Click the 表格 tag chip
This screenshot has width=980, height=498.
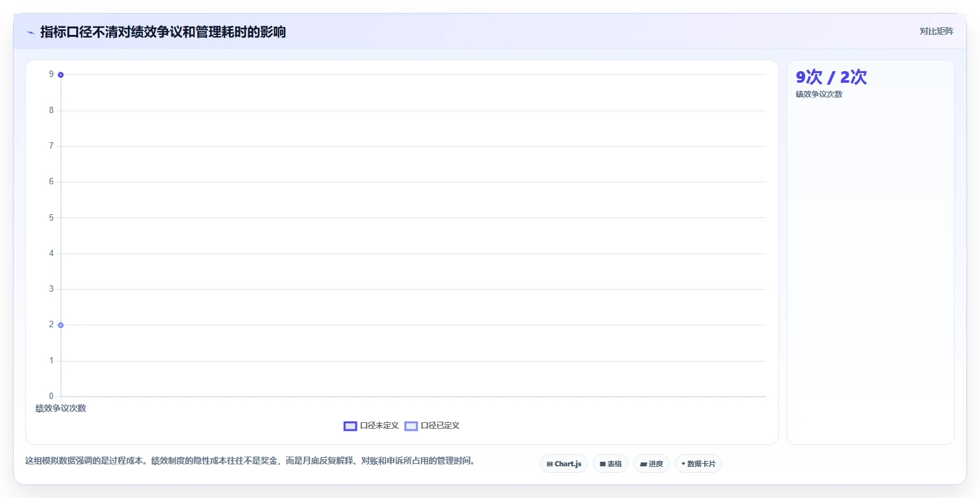click(610, 464)
